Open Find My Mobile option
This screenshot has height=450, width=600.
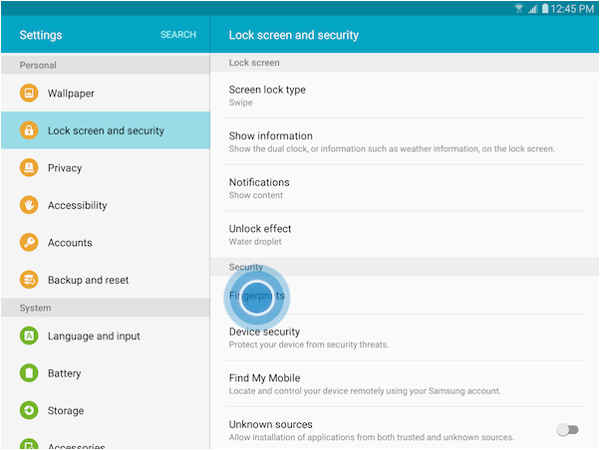point(404,383)
